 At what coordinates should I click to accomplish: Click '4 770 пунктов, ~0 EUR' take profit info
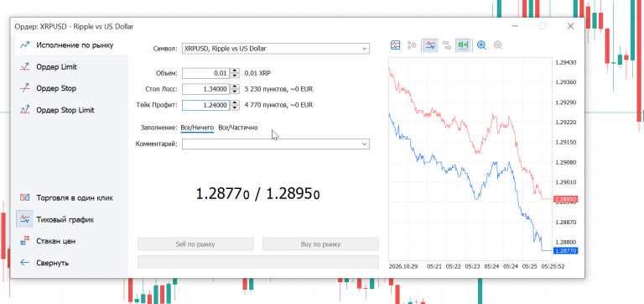[279, 105]
